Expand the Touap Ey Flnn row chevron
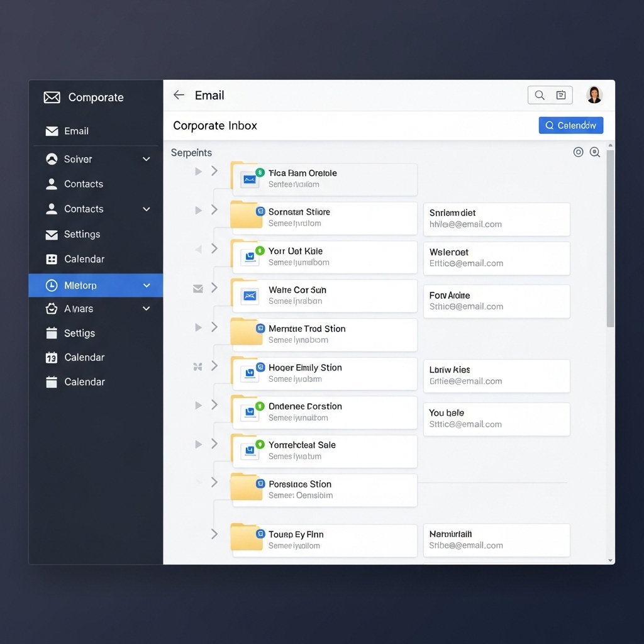The width and height of the screenshot is (644, 644). 214,534
